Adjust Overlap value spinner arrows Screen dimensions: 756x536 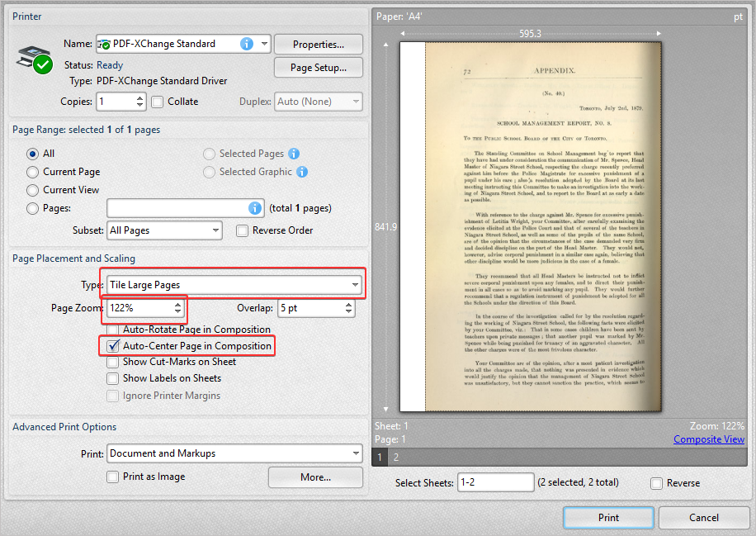point(348,308)
